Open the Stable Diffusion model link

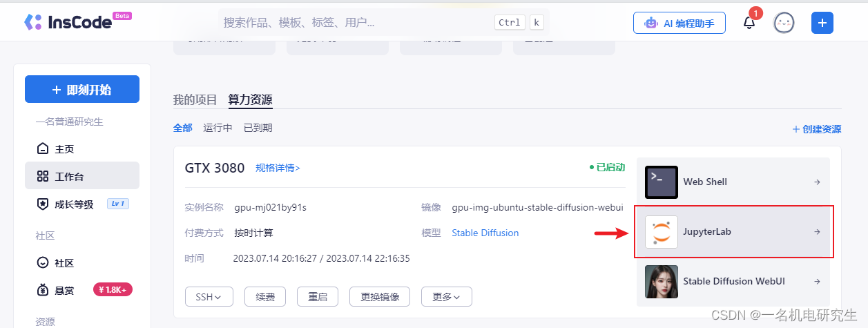[485, 233]
